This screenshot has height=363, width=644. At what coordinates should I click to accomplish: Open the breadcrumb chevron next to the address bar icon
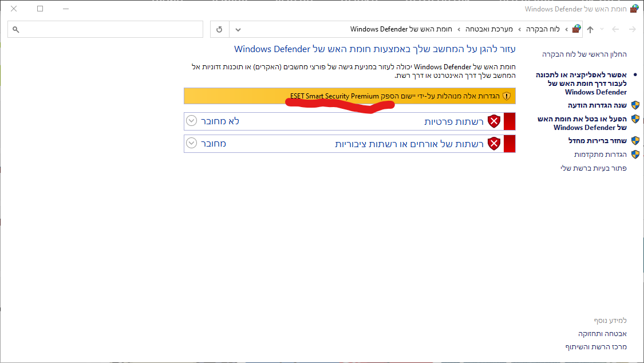click(x=567, y=30)
